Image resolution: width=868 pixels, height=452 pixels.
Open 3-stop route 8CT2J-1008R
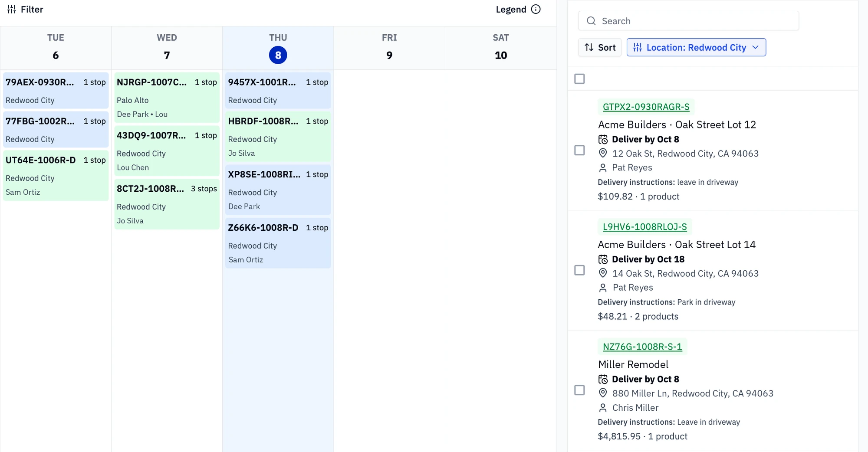[167, 204]
